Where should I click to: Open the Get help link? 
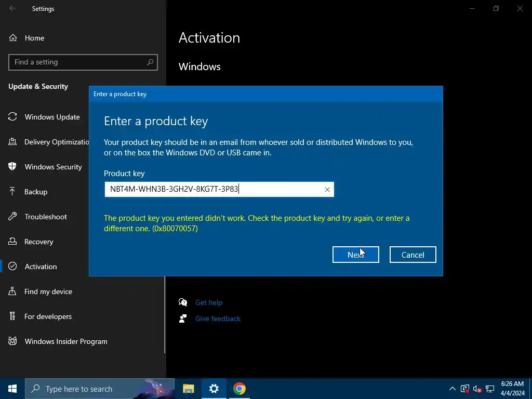click(x=209, y=302)
